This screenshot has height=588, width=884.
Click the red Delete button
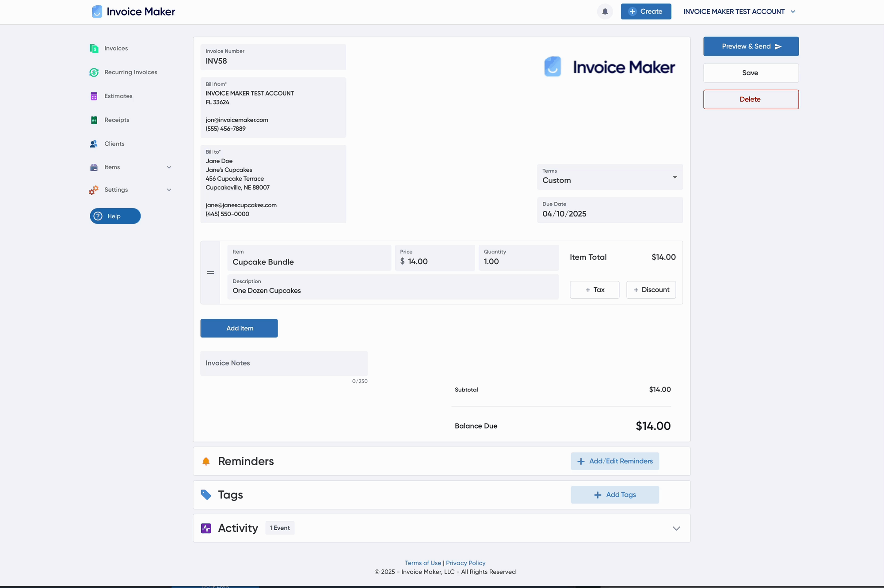coord(751,99)
